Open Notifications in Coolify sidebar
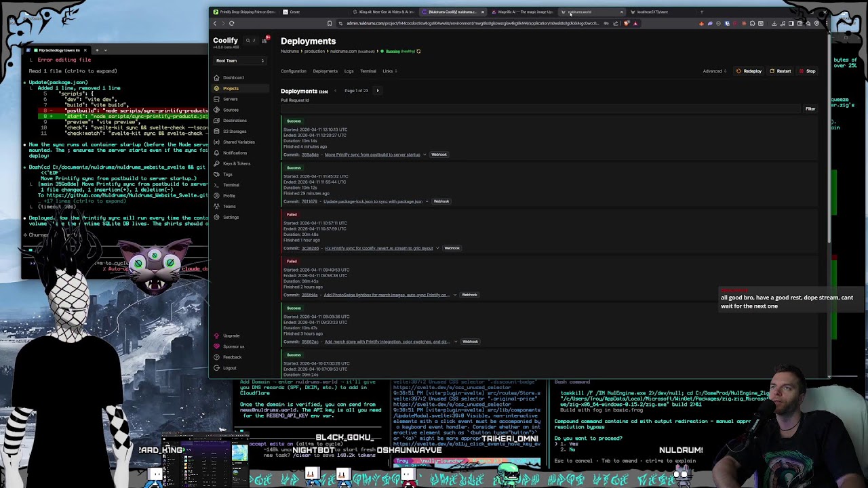The height and width of the screenshot is (488, 868). (x=235, y=152)
